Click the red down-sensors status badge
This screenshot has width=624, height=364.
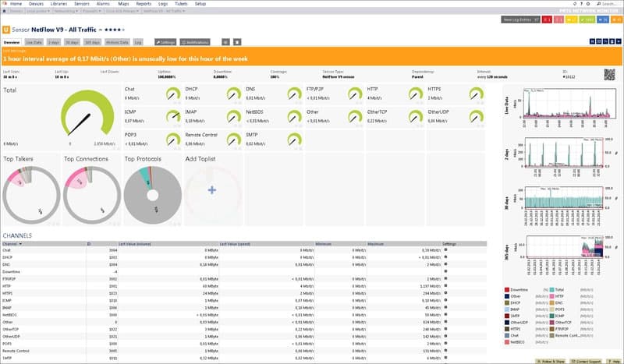(547, 19)
